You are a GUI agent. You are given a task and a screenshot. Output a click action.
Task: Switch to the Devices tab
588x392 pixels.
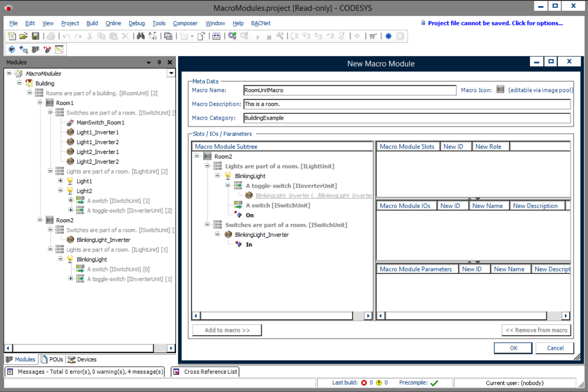[x=82, y=359]
